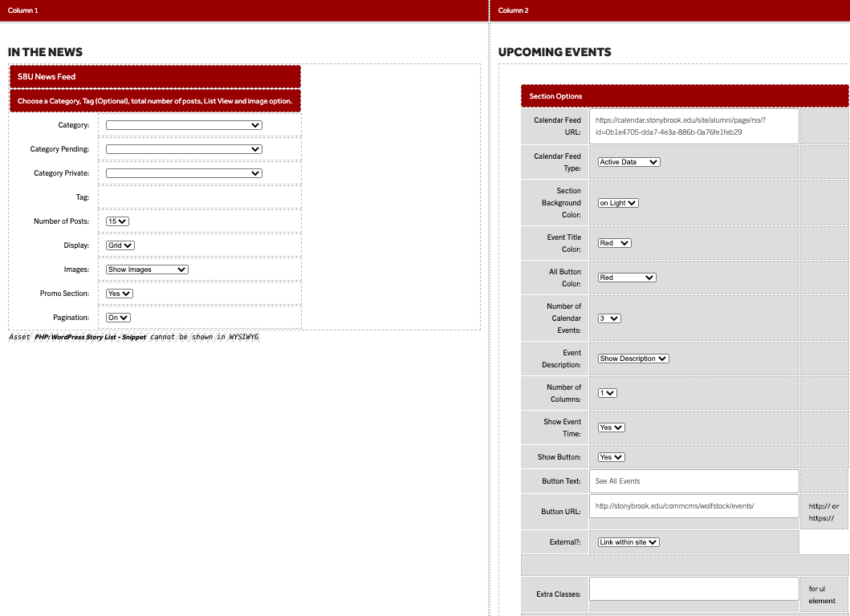This screenshot has height=616, width=850.
Task: Open the Number of Columns dropdown
Action: [x=607, y=393]
